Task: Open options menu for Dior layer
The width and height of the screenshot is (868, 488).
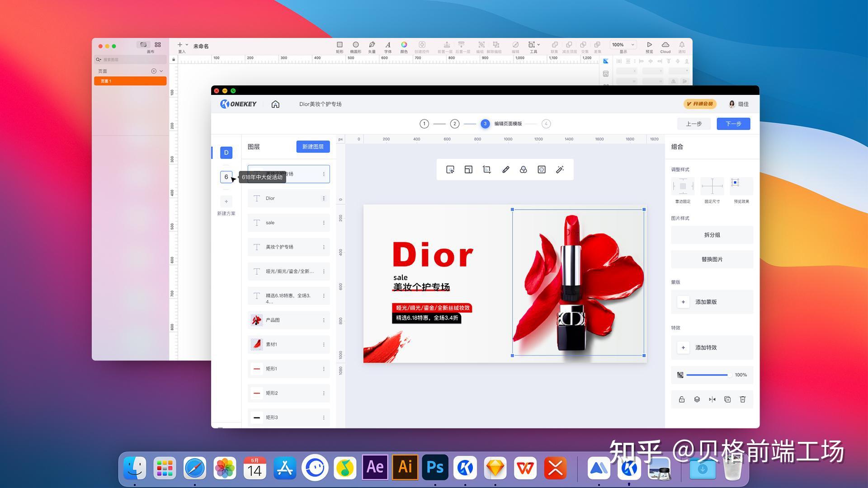Action: point(324,198)
